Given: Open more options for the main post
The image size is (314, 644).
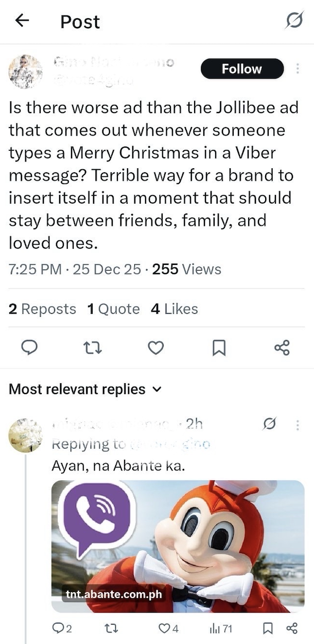Looking at the screenshot, I should 297,69.
